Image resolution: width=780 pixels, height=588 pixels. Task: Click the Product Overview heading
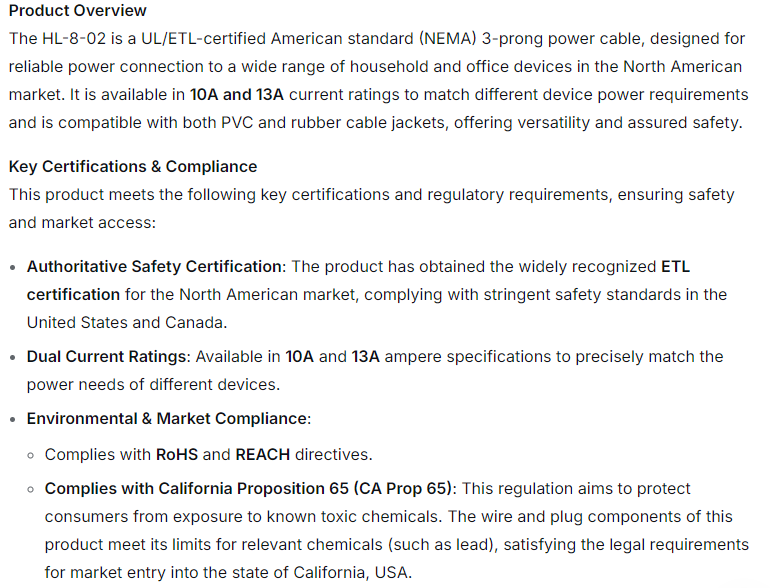click(77, 11)
